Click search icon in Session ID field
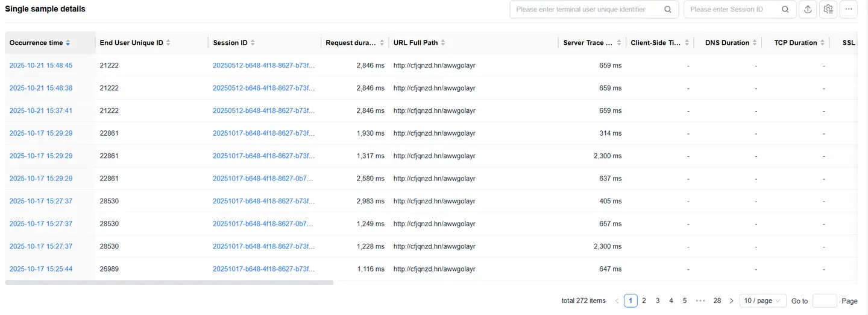 tap(785, 10)
